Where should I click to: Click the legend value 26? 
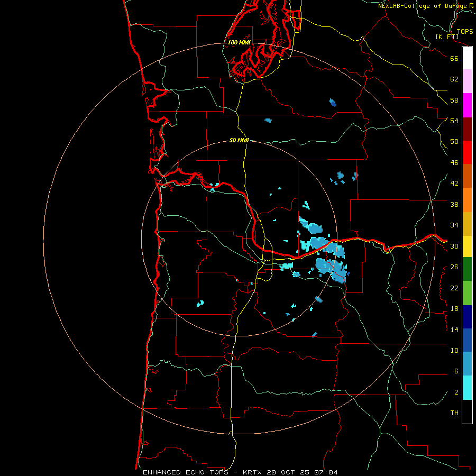pyautogui.click(x=454, y=267)
